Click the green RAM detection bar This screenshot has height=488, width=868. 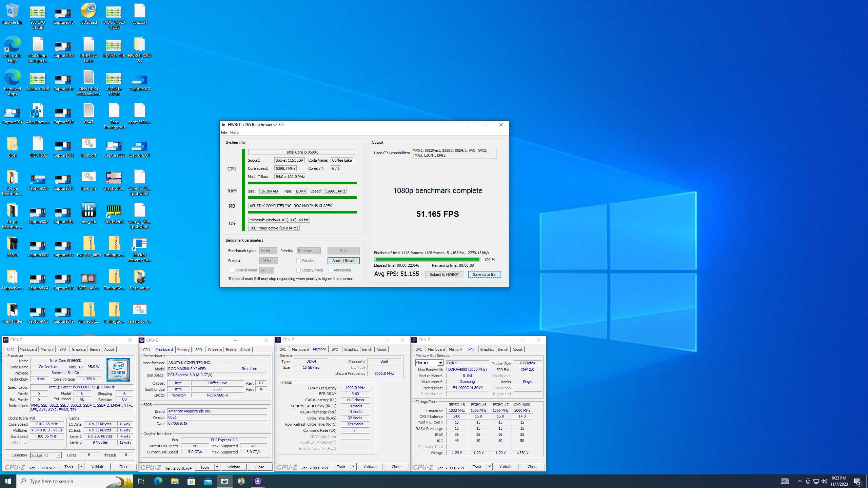tap(302, 198)
